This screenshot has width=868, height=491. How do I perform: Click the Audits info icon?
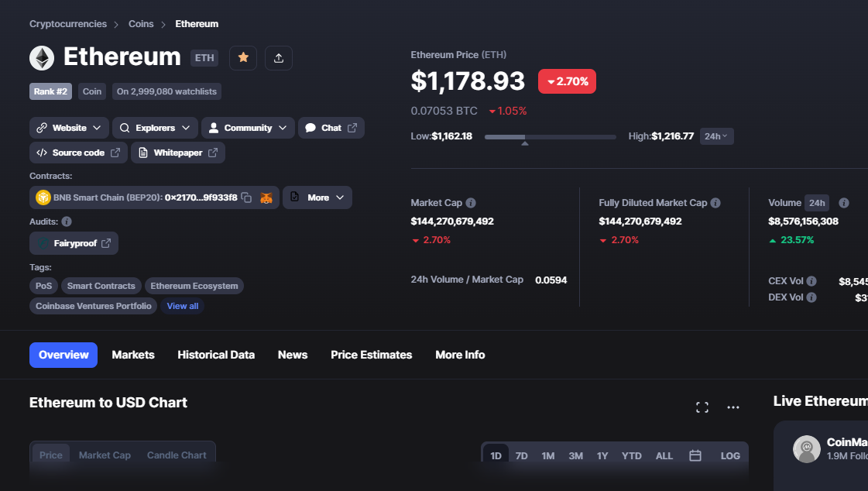(x=67, y=221)
